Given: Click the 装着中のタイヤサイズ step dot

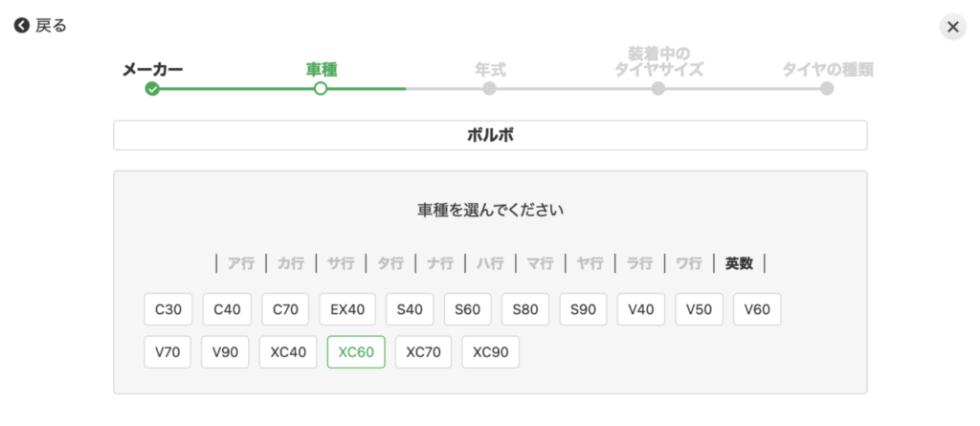Looking at the screenshot, I should pyautogui.click(x=658, y=89).
